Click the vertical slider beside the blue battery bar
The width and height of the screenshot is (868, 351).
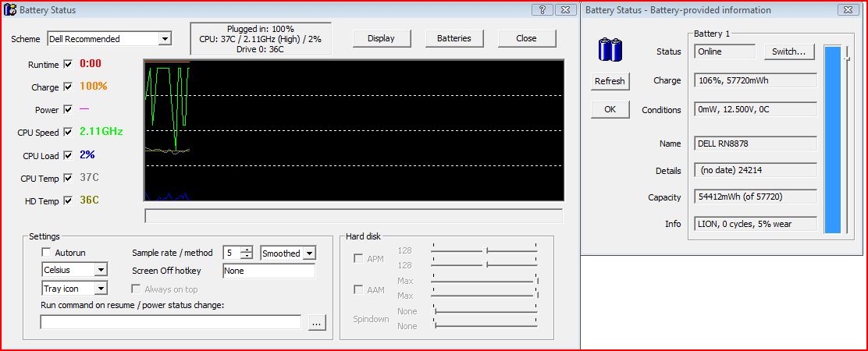point(846,140)
